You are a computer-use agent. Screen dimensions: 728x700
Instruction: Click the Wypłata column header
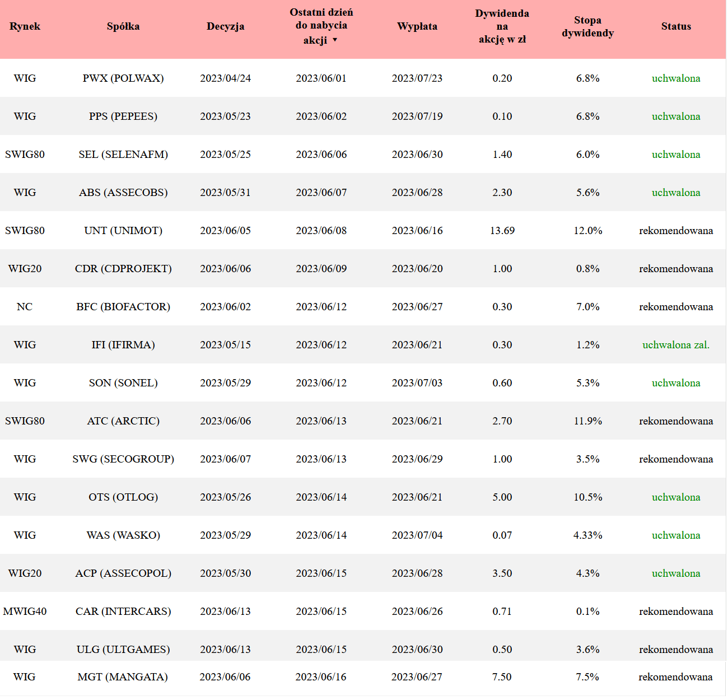417,26
